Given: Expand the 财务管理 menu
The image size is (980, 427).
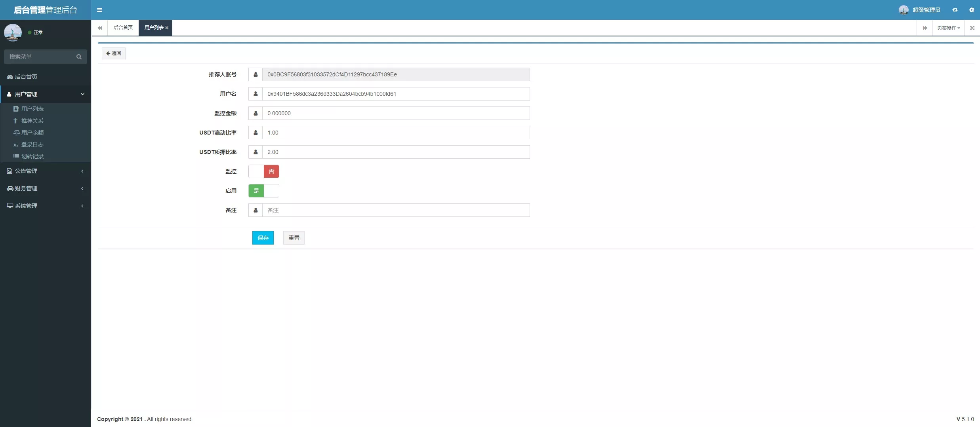Looking at the screenshot, I should (45, 188).
